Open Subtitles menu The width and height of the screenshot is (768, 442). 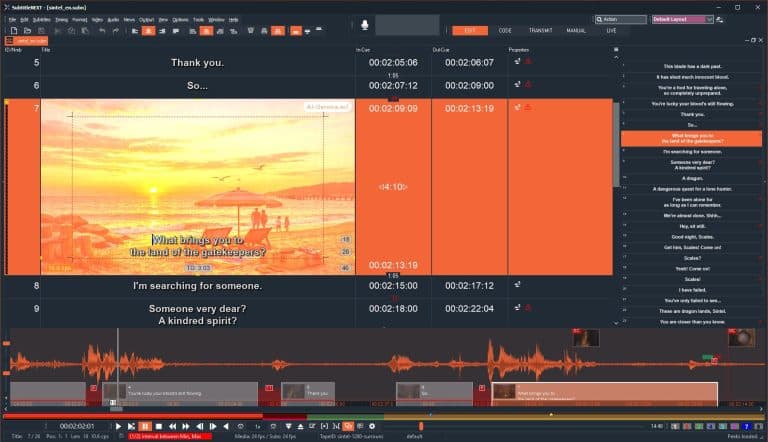pyautogui.click(x=42, y=20)
